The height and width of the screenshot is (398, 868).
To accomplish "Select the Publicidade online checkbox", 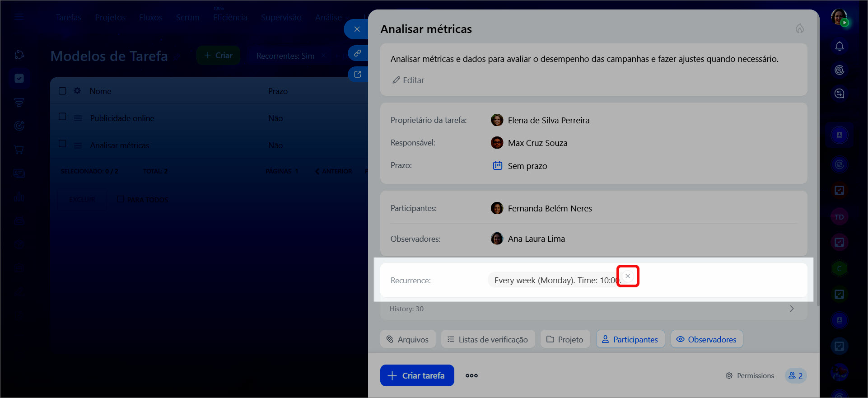I will click(x=63, y=117).
